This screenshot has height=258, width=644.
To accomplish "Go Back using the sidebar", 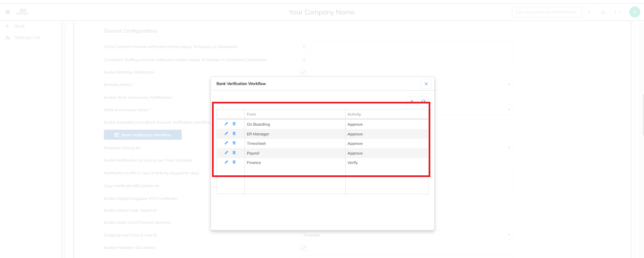I will point(19,26).
